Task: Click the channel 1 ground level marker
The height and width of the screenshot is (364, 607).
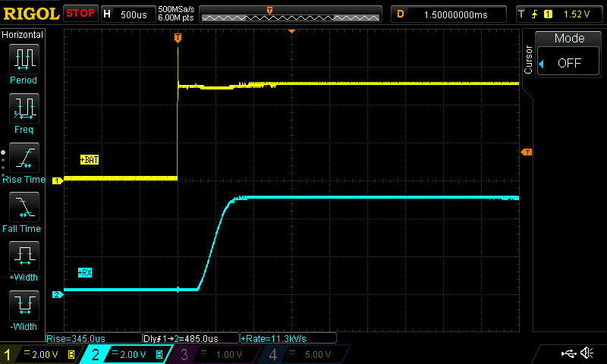Action: [x=58, y=180]
